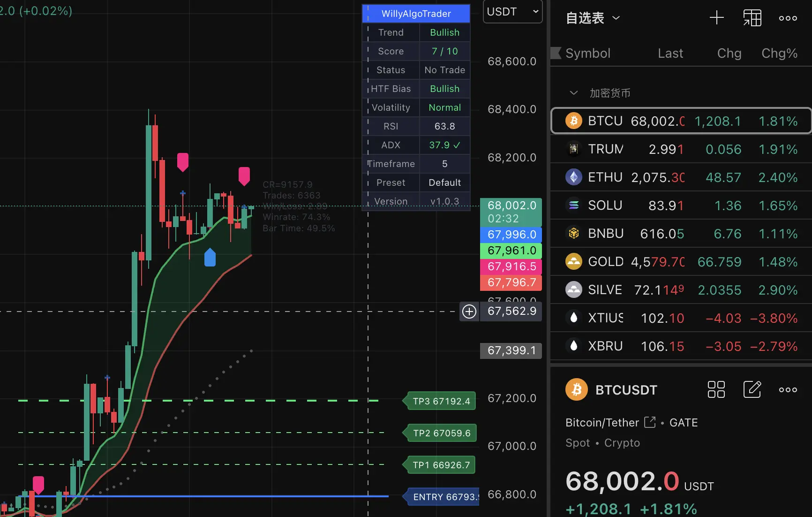The image size is (812, 517).
Task: Click the red 67,796.7 price label
Action: pyautogui.click(x=511, y=282)
